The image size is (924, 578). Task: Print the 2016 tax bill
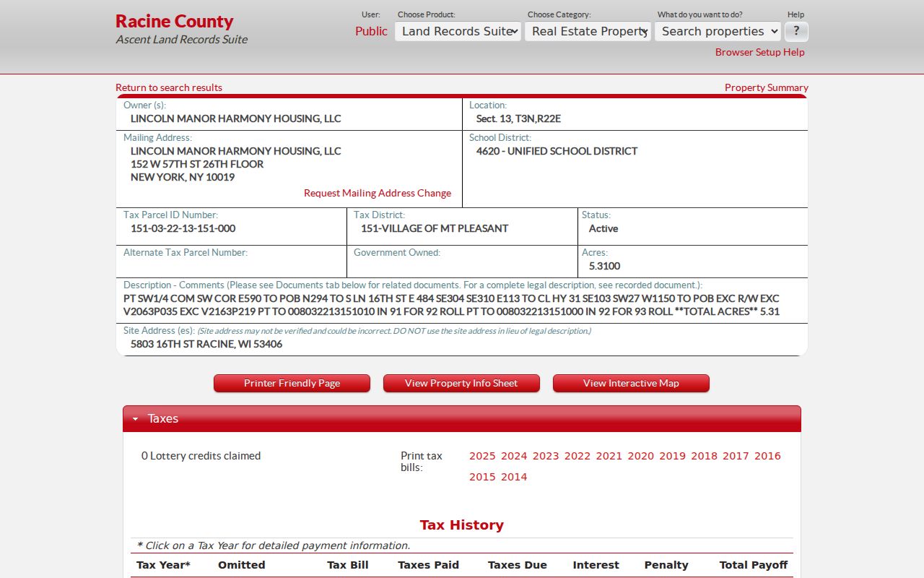click(x=768, y=456)
